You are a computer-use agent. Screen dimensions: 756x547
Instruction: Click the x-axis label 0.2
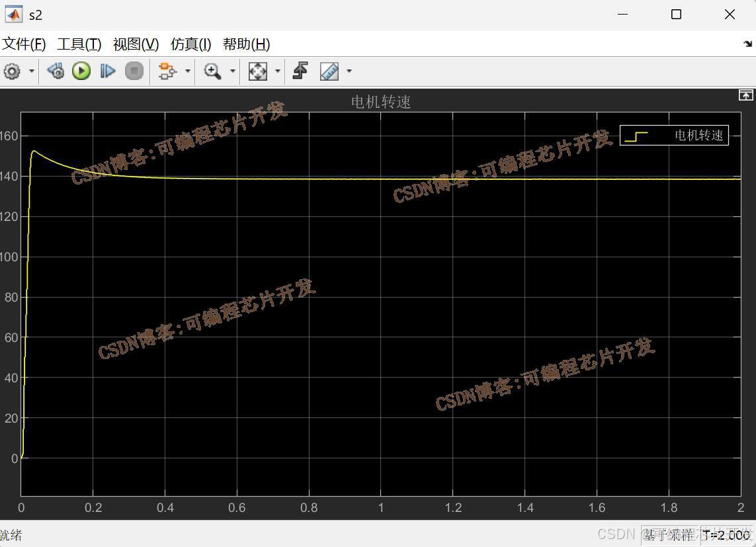(93, 508)
